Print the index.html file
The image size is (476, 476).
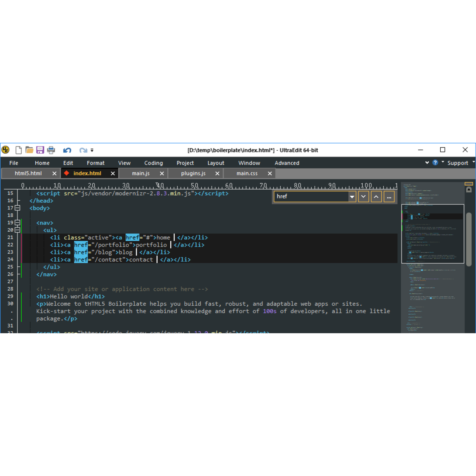pos(51,150)
